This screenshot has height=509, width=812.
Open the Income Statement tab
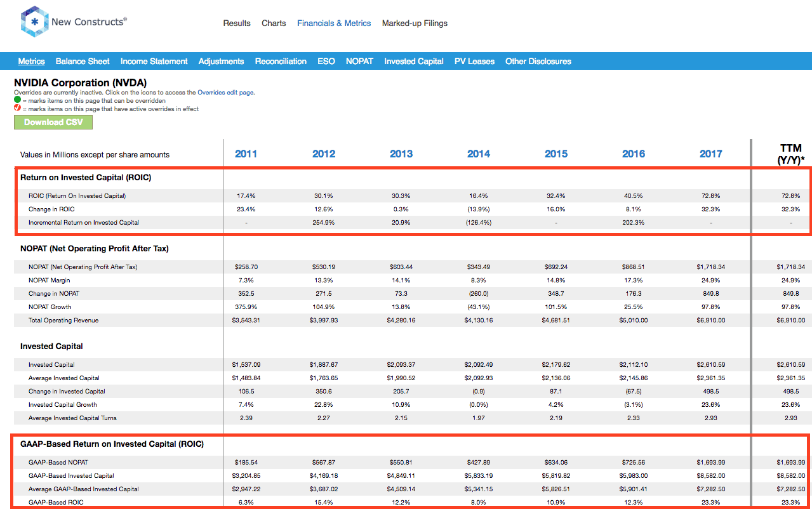click(x=154, y=62)
